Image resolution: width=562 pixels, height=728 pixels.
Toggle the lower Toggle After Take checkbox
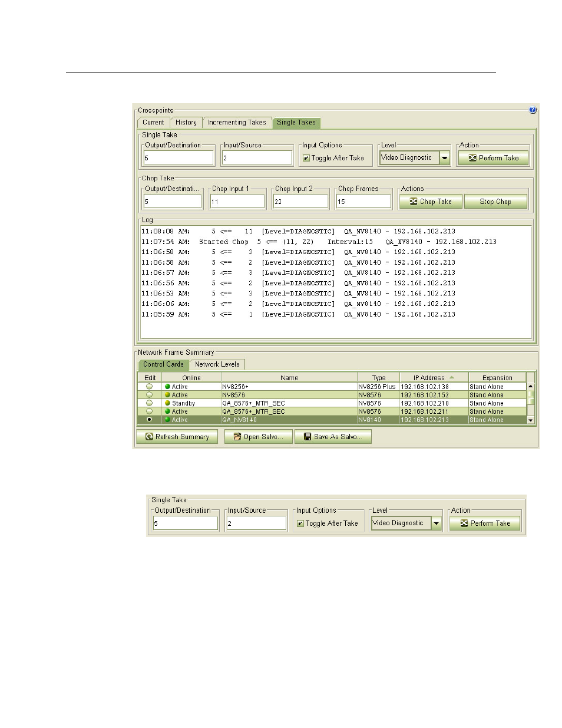click(300, 523)
